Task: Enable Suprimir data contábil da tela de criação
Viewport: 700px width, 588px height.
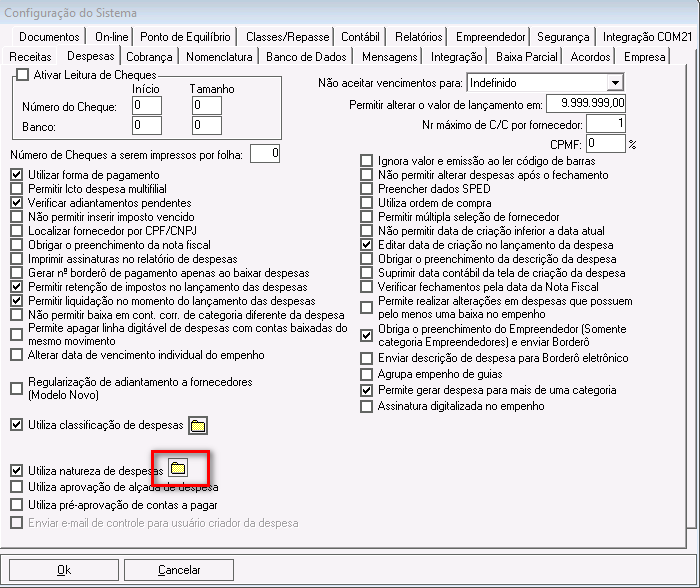Action: (x=367, y=272)
